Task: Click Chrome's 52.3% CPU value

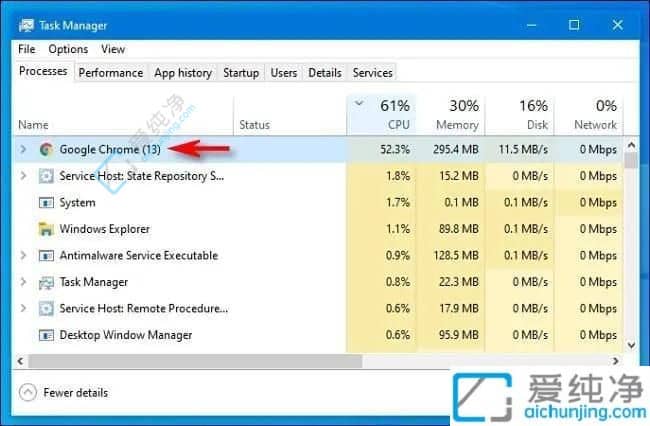Action: coord(395,150)
